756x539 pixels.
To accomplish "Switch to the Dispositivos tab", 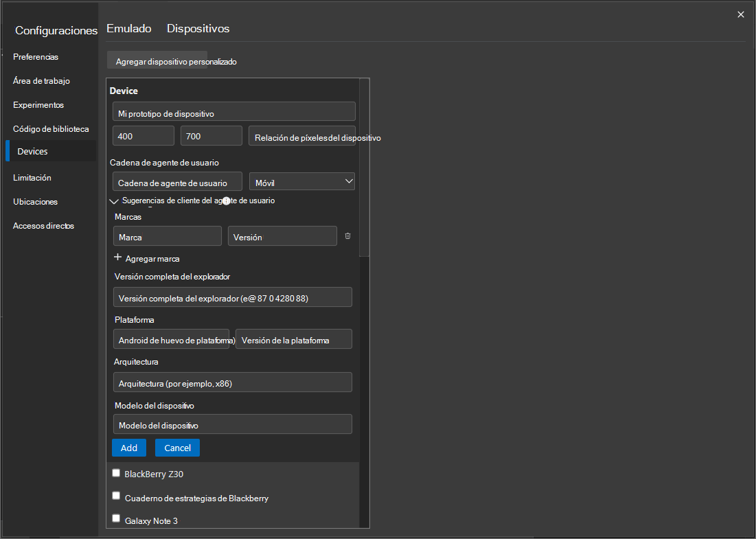I will pyautogui.click(x=198, y=28).
